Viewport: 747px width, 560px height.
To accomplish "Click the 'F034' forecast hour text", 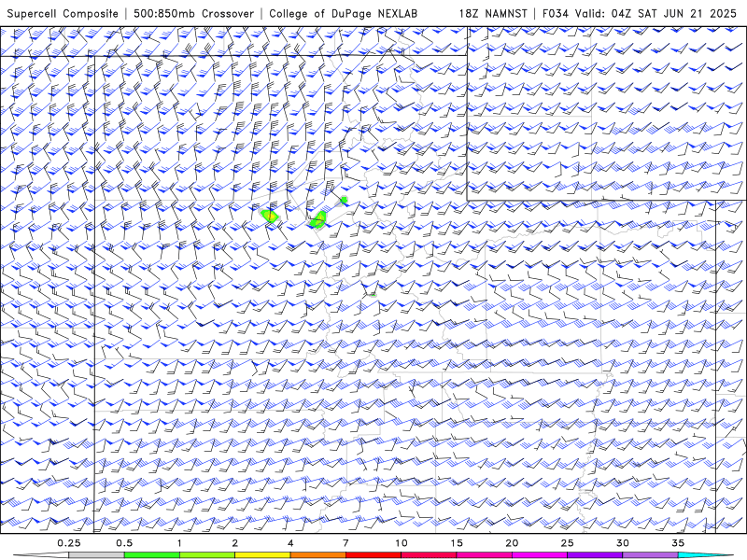I will tap(556, 14).
